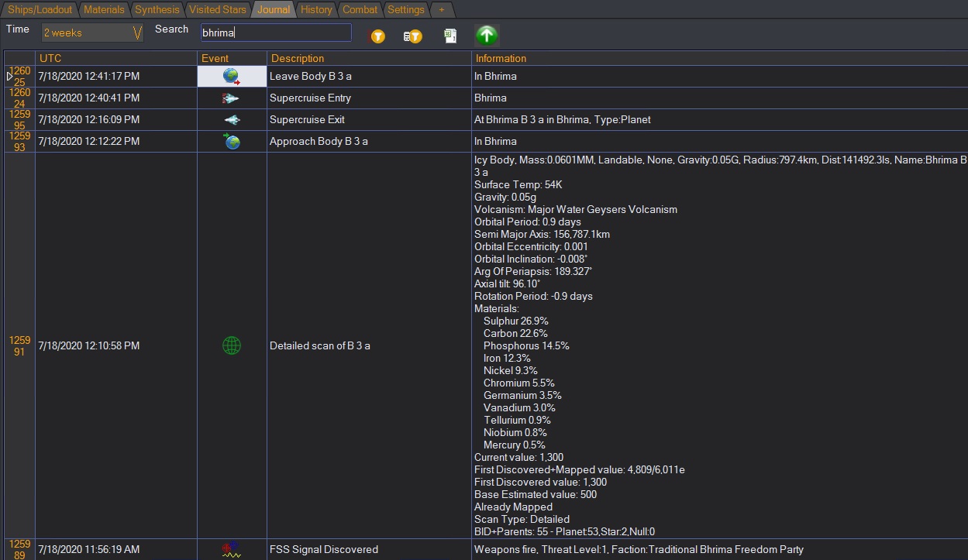The image size is (968, 560).
Task: Click the green up arrow button
Action: pos(487,35)
